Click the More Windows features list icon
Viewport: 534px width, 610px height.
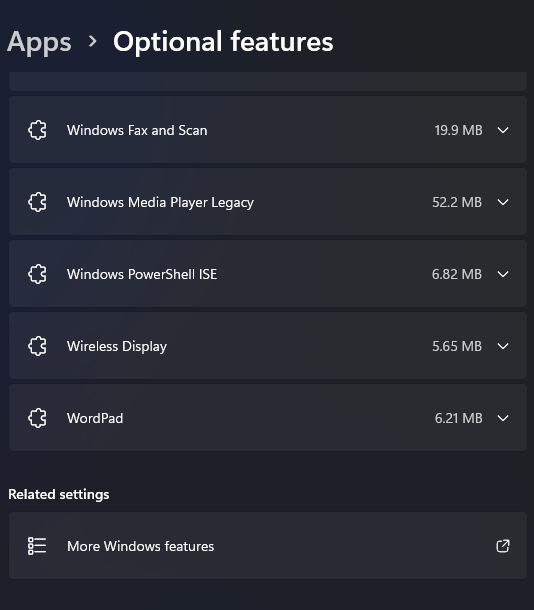[37, 546]
